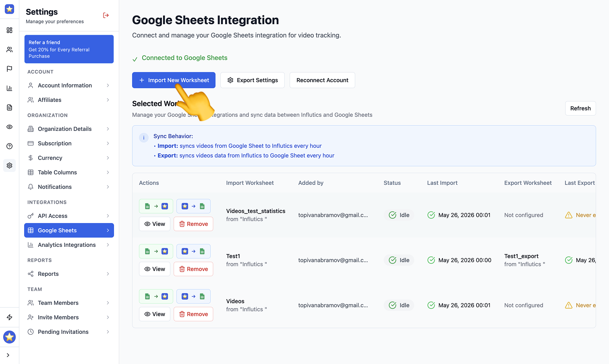
Task: Click the eye icon in the left rail
Action: click(x=9, y=127)
